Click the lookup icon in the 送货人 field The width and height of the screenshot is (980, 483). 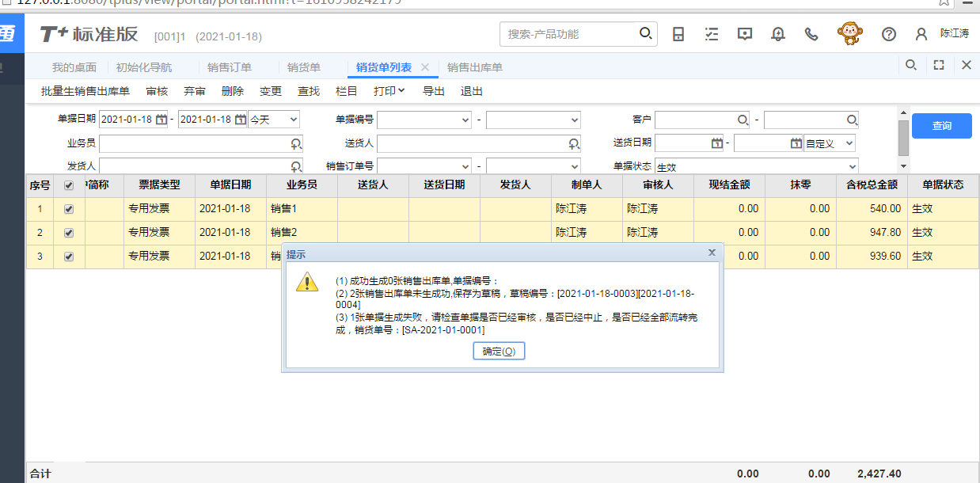574,143
